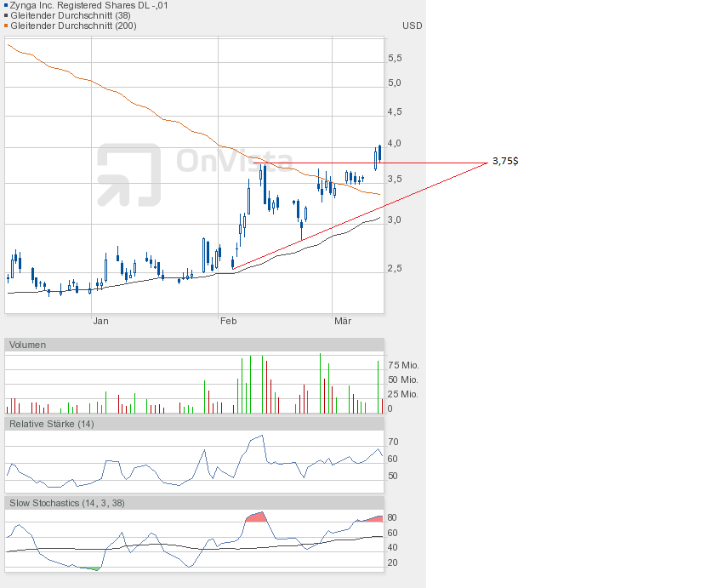This screenshot has width=723, height=588.
Task: Click the Jan label on the time axis
Action: point(100,321)
